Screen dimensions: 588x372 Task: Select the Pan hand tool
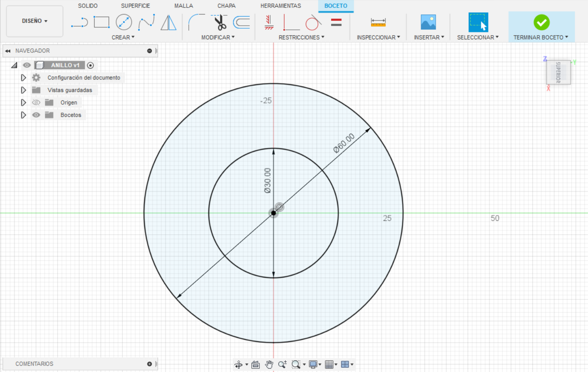269,365
